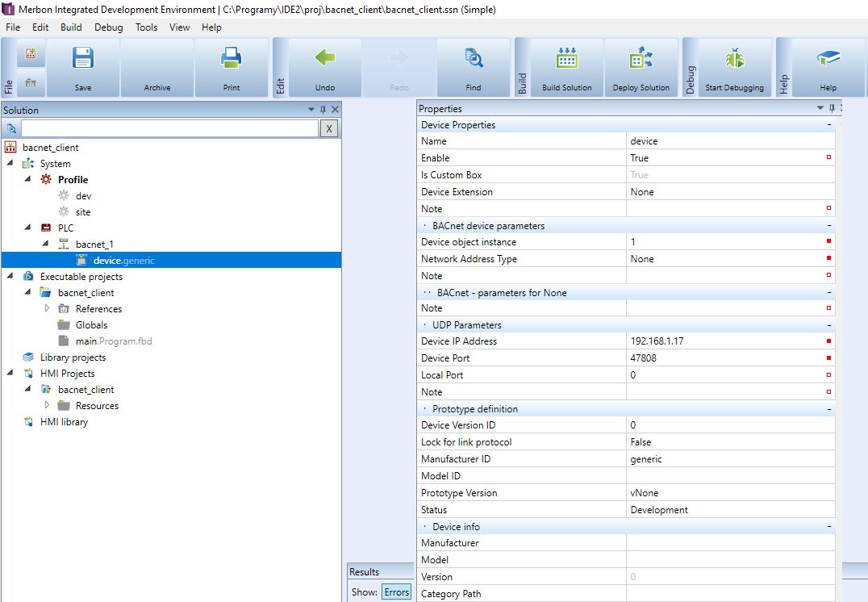This screenshot has width=868, height=602.
Task: Open the Debug menu
Action: [108, 27]
